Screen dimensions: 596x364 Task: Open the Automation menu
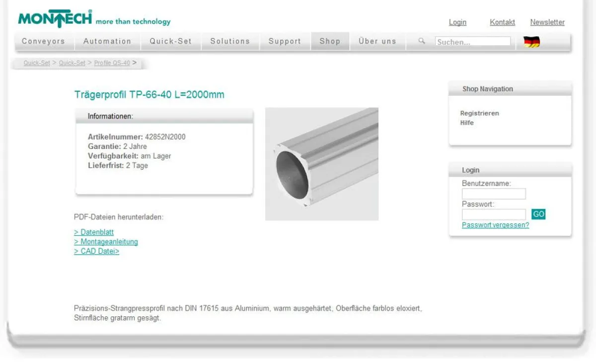coord(107,42)
